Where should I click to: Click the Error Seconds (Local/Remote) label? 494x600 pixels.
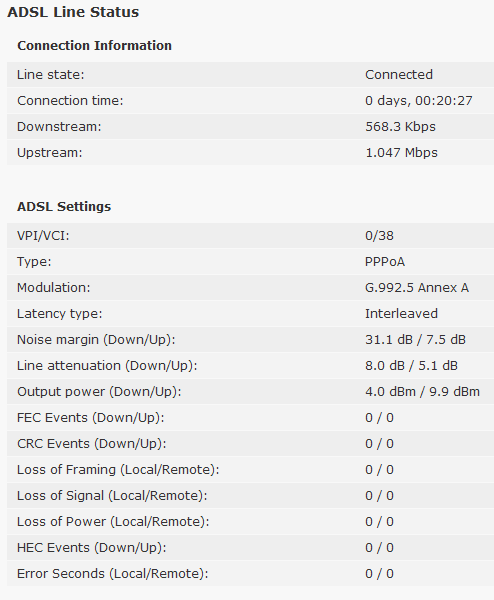(x=113, y=574)
